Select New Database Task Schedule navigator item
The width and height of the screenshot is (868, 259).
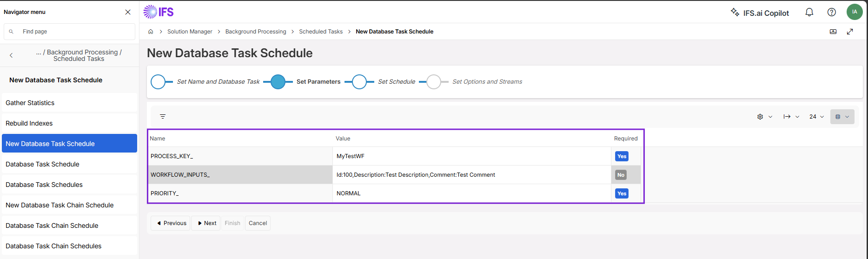pos(69,144)
